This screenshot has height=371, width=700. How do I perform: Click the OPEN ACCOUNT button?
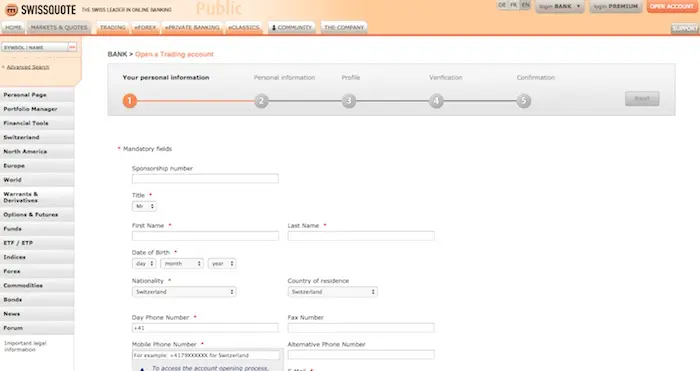(672, 6)
